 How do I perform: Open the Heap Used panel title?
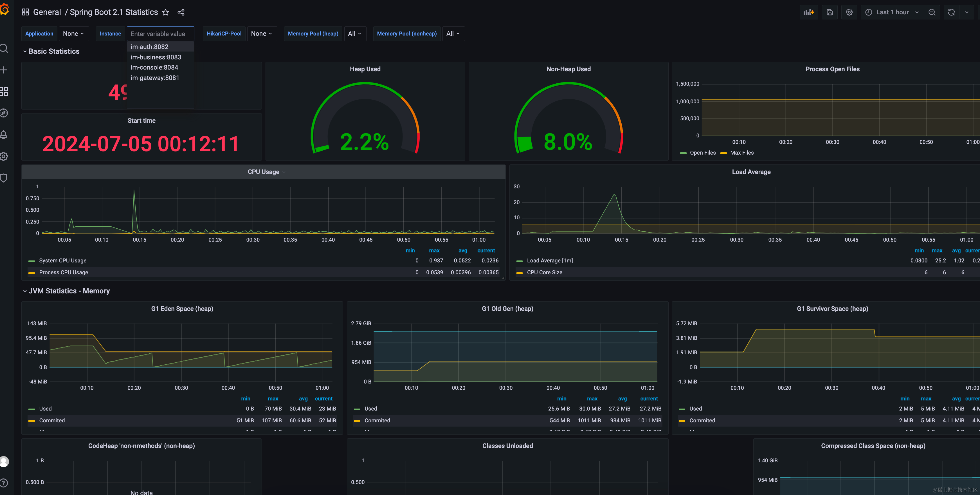[365, 69]
